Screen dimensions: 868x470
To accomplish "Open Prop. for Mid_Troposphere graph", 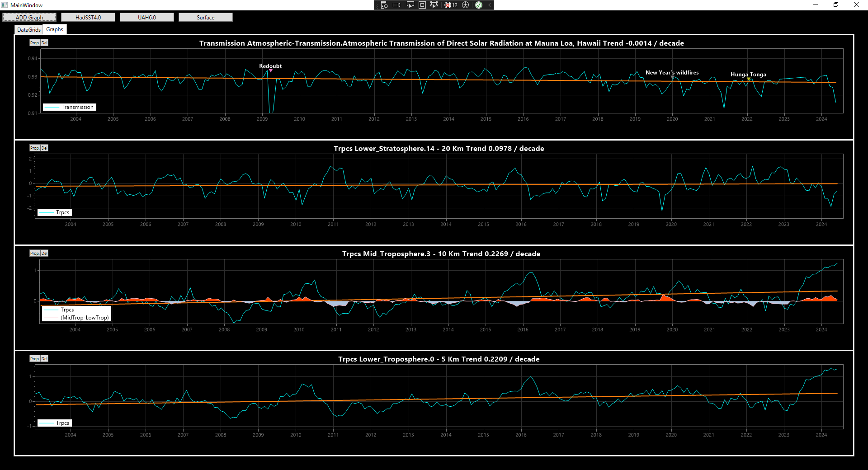I will (34, 254).
